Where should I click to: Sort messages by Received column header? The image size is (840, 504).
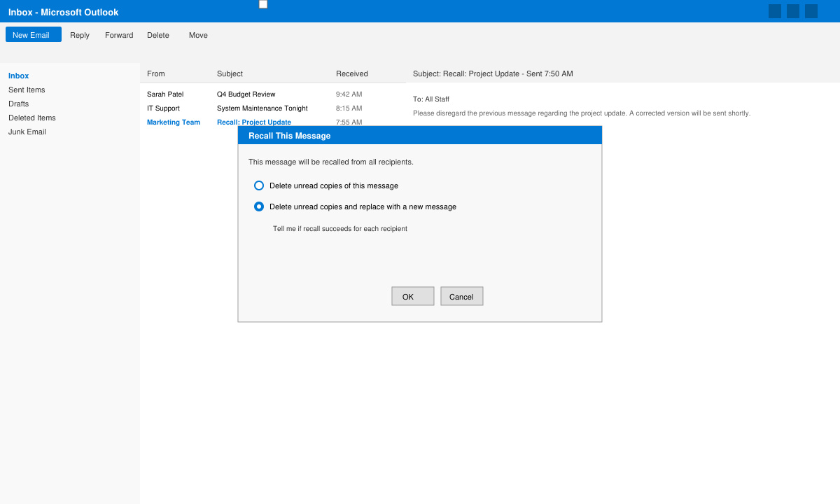tap(352, 73)
